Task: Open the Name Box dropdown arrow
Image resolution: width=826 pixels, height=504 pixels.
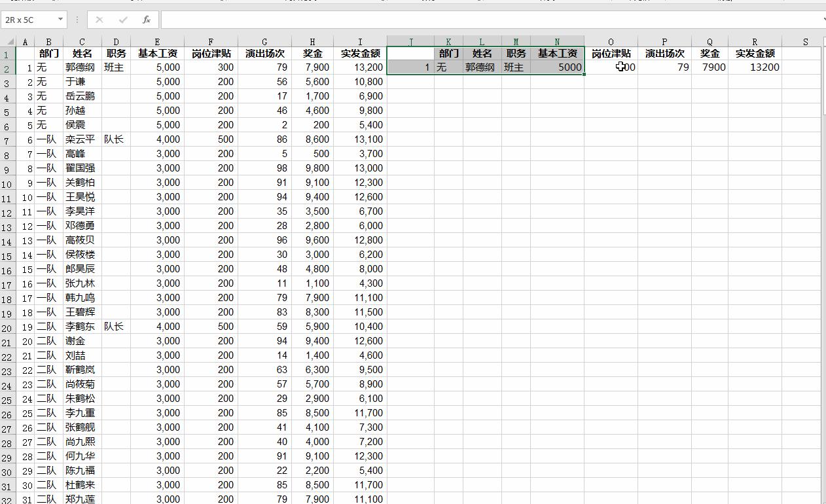Action: click(62, 20)
